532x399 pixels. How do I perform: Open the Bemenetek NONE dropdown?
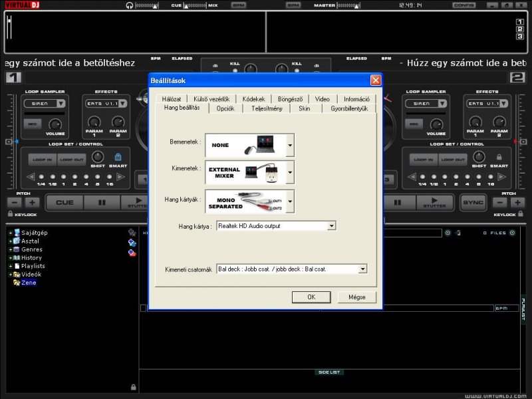click(x=290, y=145)
